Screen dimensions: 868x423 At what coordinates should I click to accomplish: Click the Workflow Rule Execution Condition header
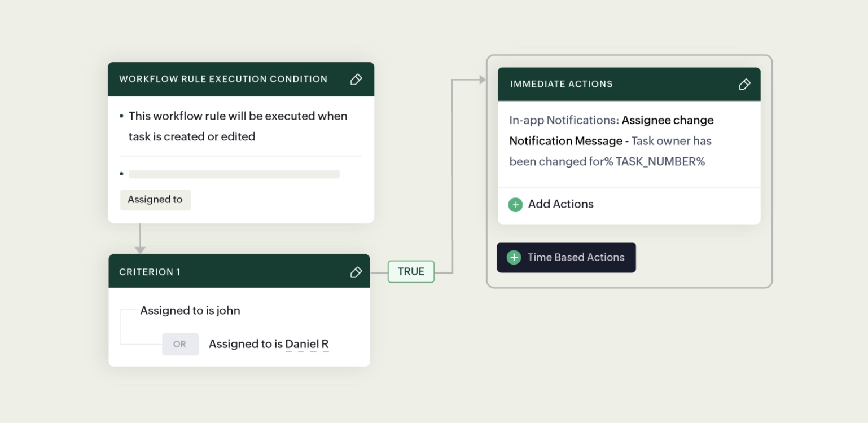223,79
